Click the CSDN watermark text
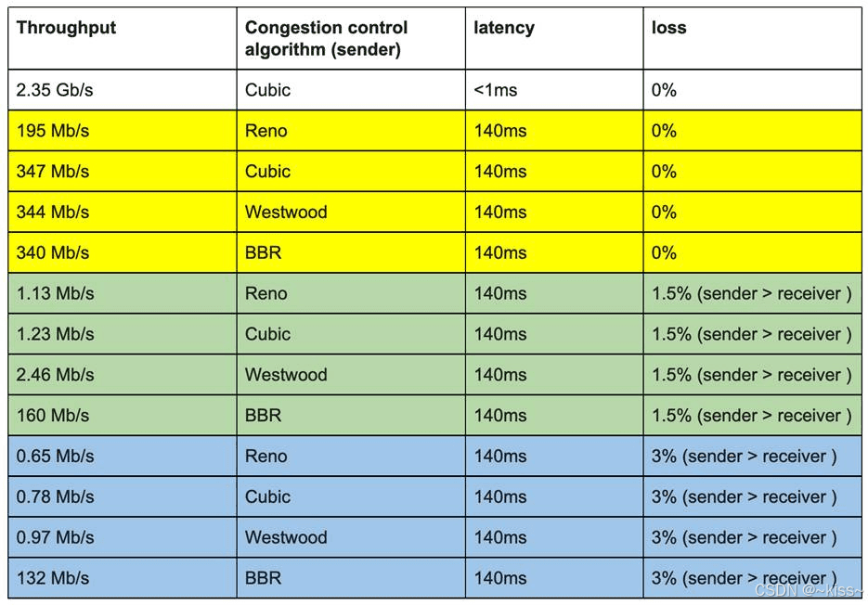The image size is (868, 605). click(809, 590)
